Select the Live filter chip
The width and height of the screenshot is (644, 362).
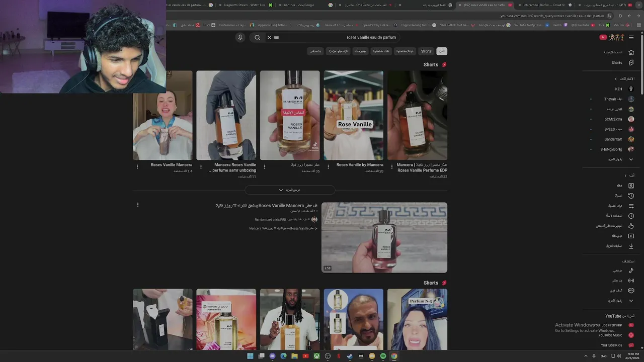[x=315, y=51]
